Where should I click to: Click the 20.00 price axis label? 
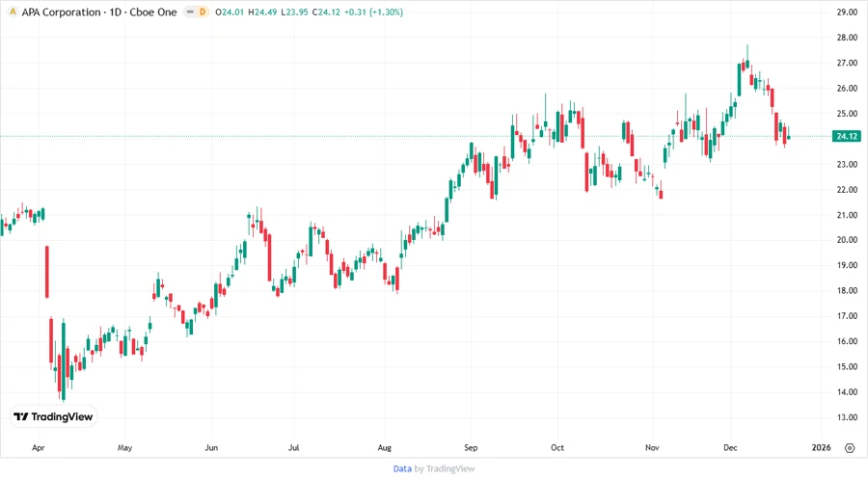tap(847, 240)
